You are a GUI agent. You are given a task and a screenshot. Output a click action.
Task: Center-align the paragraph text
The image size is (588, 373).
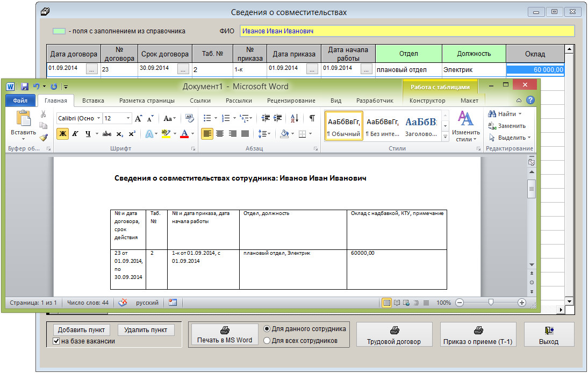(x=220, y=134)
